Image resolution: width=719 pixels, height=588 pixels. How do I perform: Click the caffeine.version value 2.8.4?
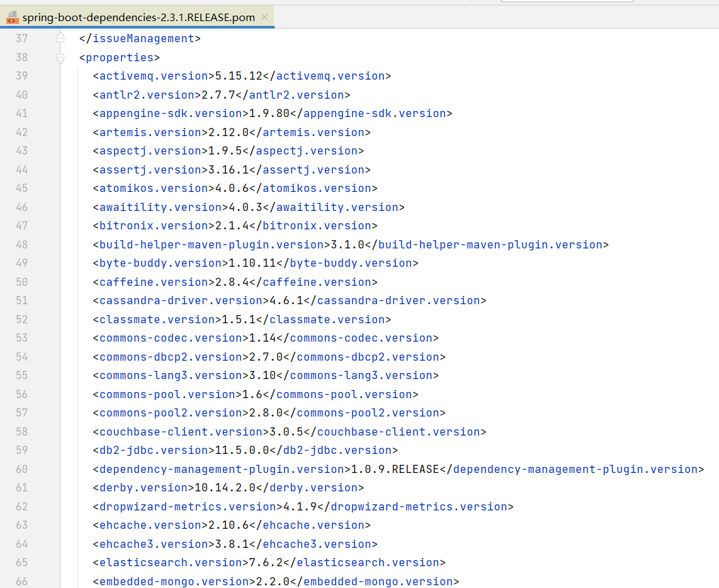click(x=232, y=282)
